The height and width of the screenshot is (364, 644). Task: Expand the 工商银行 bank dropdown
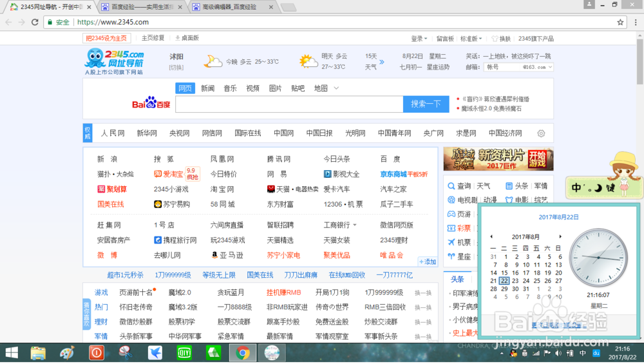click(354, 225)
